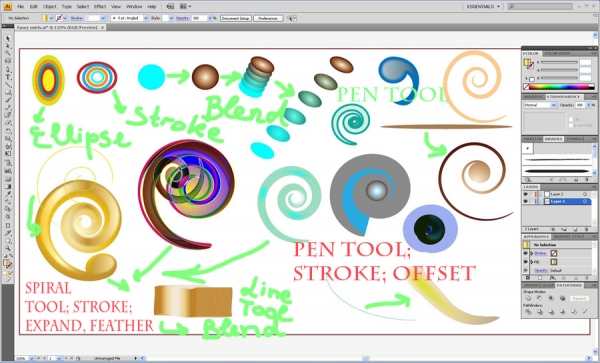Click the Layer 1 target circle

pyautogui.click(x=585, y=201)
